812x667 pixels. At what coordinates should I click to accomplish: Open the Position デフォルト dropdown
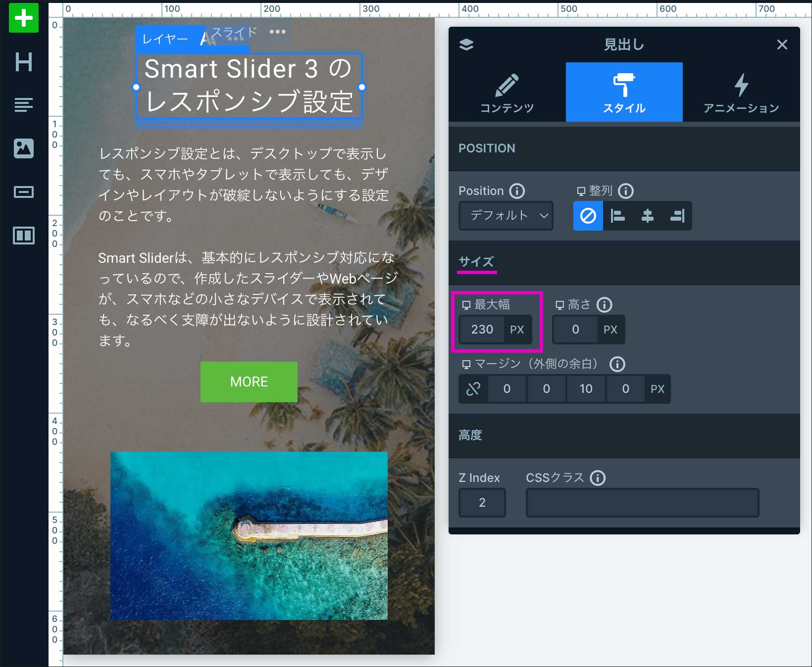tap(506, 216)
